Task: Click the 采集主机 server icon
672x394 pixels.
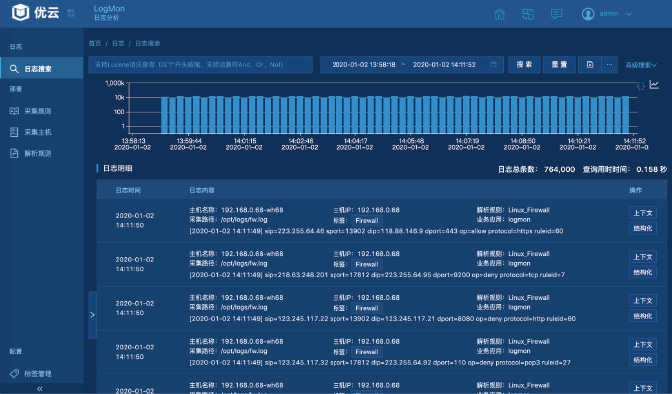Action: pyautogui.click(x=14, y=132)
